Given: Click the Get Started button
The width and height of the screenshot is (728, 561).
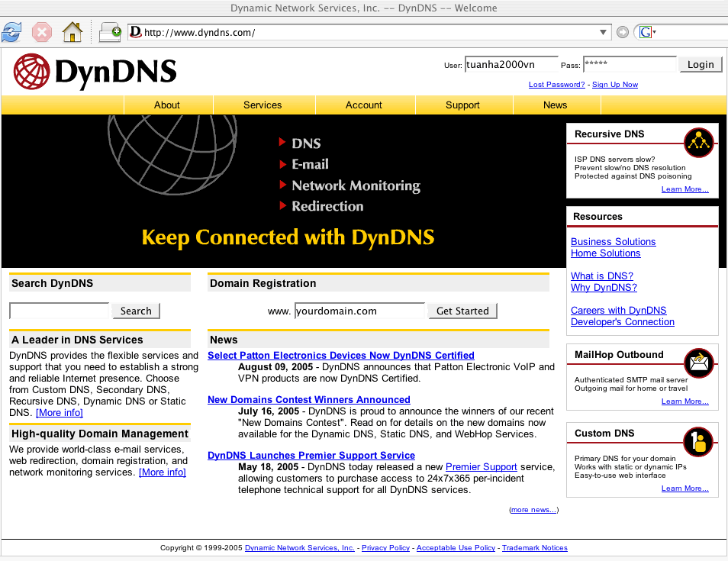Looking at the screenshot, I should pos(462,311).
